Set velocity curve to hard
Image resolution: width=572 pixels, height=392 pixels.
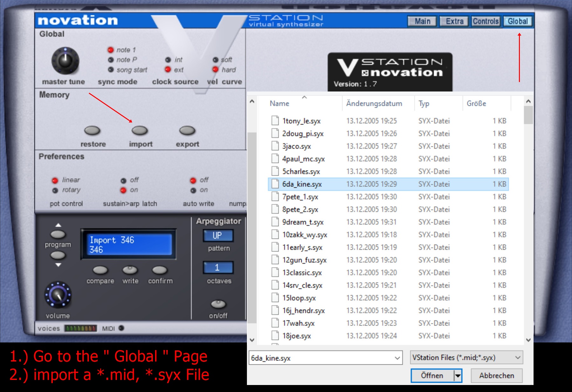coord(215,70)
